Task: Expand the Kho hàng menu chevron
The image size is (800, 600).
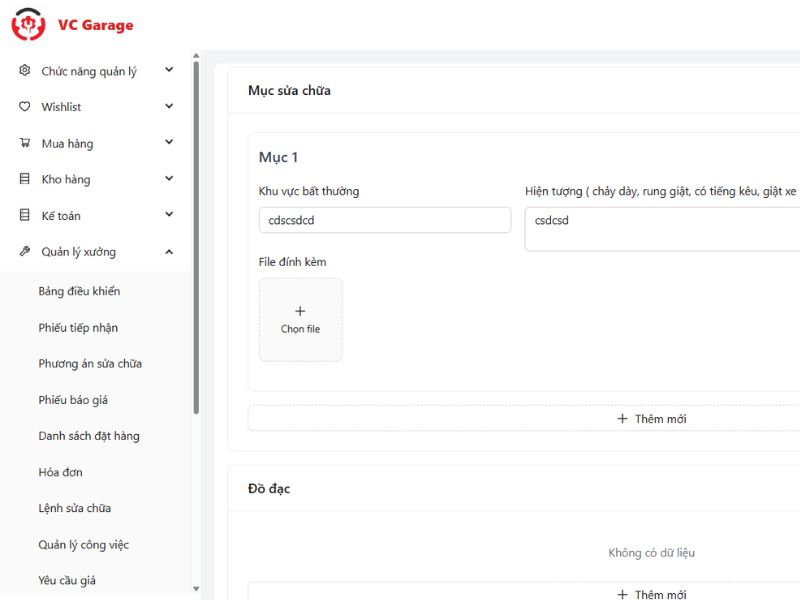Action: pos(169,179)
